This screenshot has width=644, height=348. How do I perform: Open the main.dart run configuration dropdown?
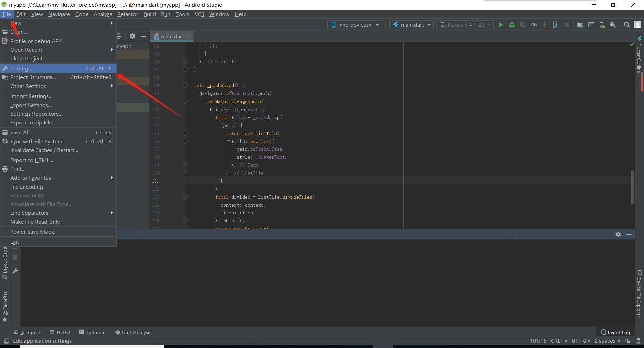[x=412, y=25]
